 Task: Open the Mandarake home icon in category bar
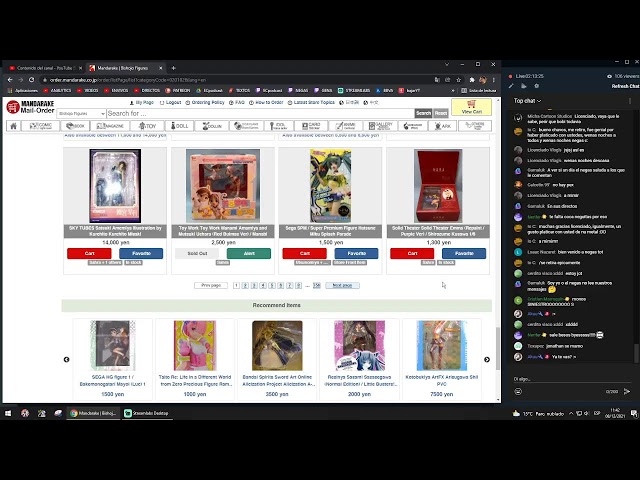click(x=13, y=126)
